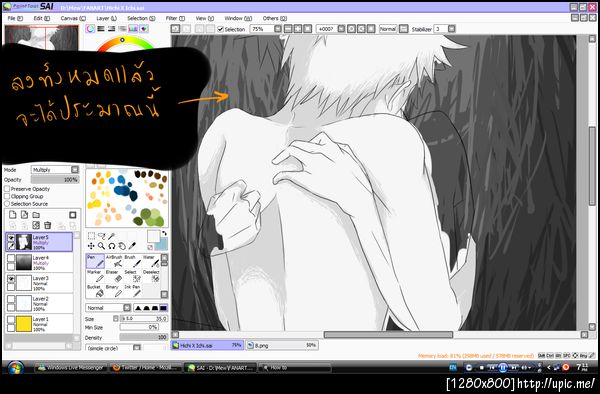Image resolution: width=600 pixels, height=394 pixels.
Task: Show Layer4 via its visibility box
Action: [x=11, y=259]
